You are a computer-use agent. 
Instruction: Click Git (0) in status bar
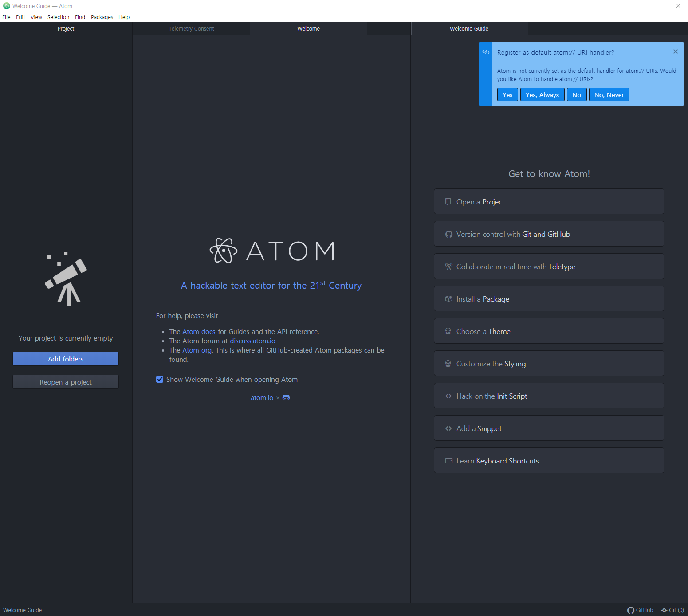coord(672,610)
